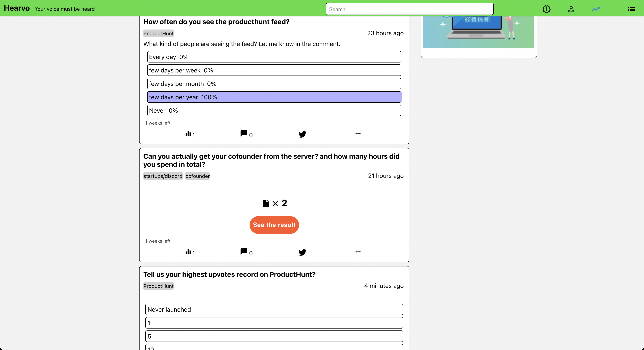Click vote count chart icon on feed poll

188,134
